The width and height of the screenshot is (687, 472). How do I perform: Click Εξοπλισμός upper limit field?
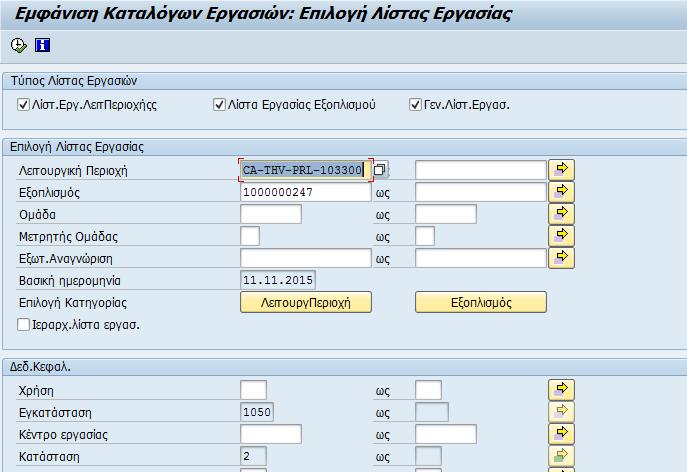tap(481, 192)
